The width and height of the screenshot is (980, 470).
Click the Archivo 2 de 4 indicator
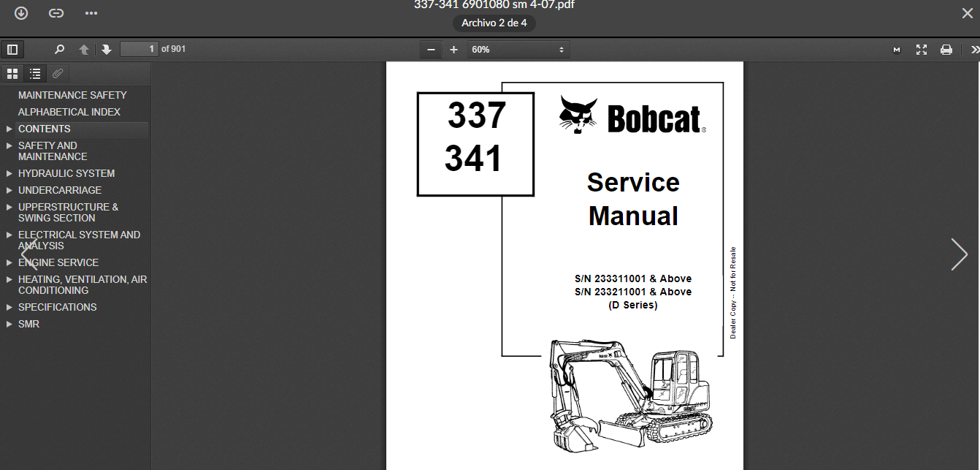click(x=494, y=23)
